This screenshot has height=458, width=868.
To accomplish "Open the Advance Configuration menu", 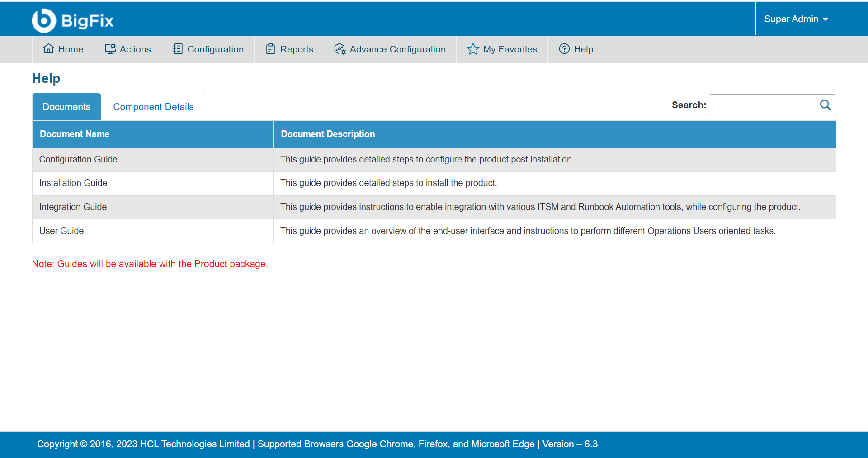I will coord(390,49).
